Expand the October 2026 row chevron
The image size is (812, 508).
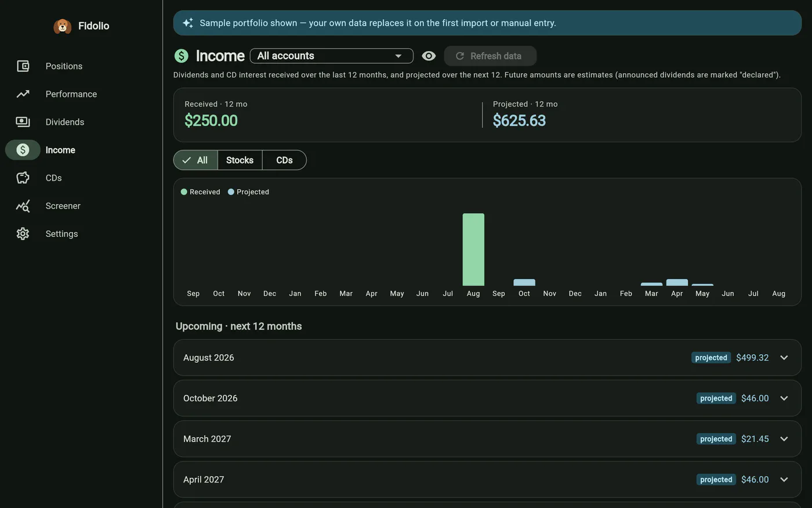point(784,398)
